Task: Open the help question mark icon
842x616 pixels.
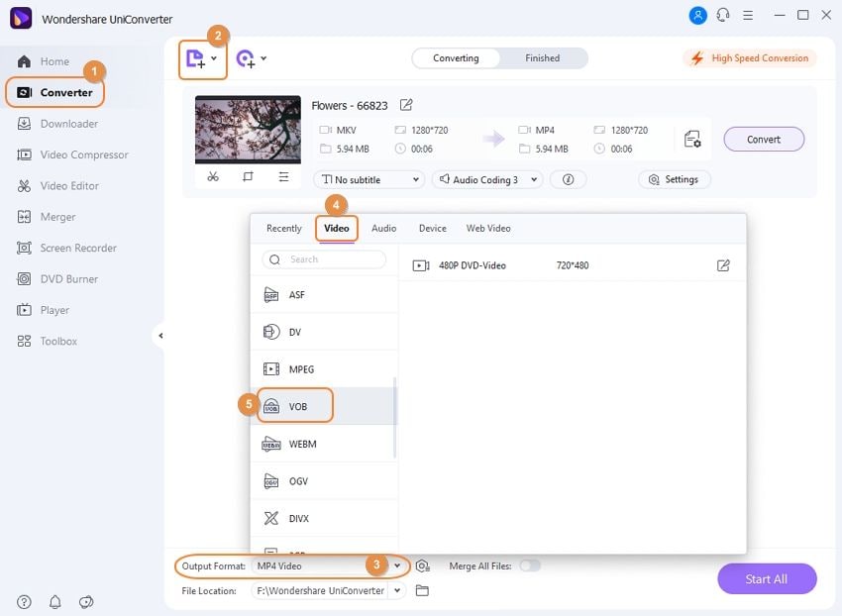Action: point(24,602)
